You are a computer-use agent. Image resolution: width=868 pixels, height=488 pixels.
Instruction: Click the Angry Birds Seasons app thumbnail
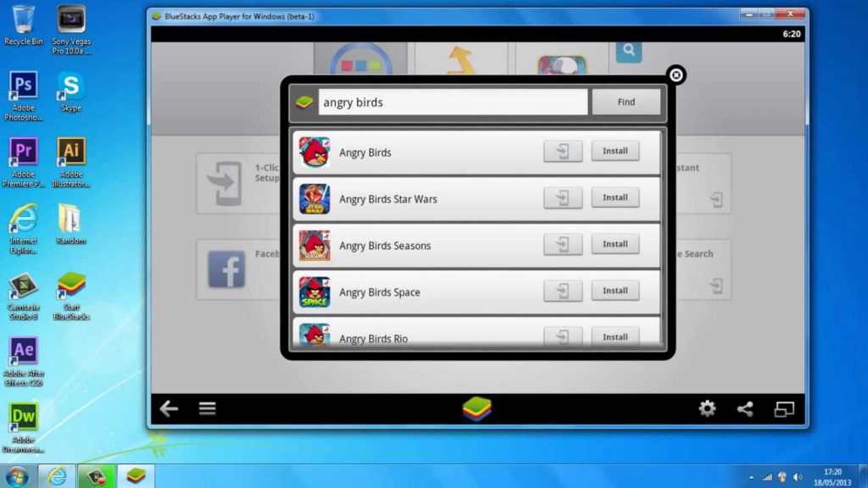tap(314, 245)
